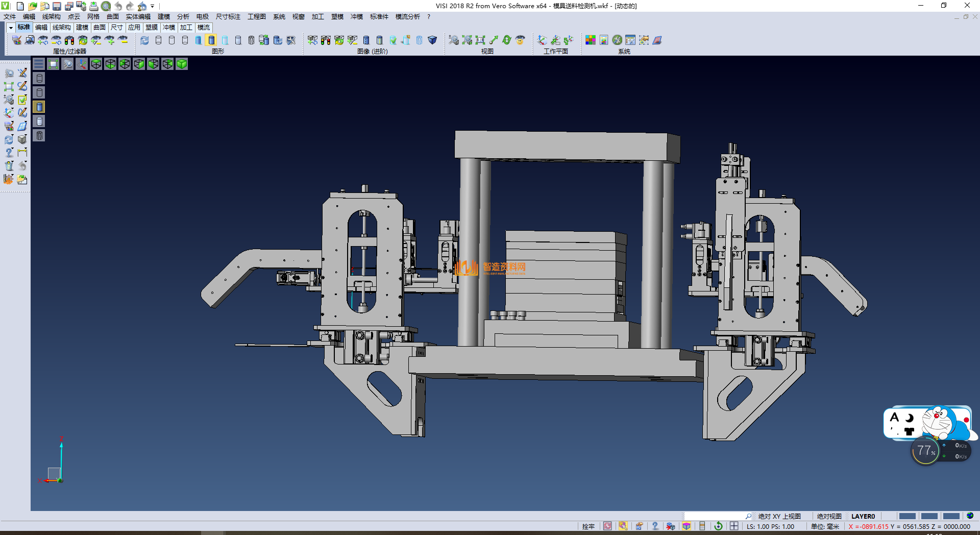This screenshot has width=980, height=535.
Task: Click the smiley eye view icon
Action: (520, 40)
